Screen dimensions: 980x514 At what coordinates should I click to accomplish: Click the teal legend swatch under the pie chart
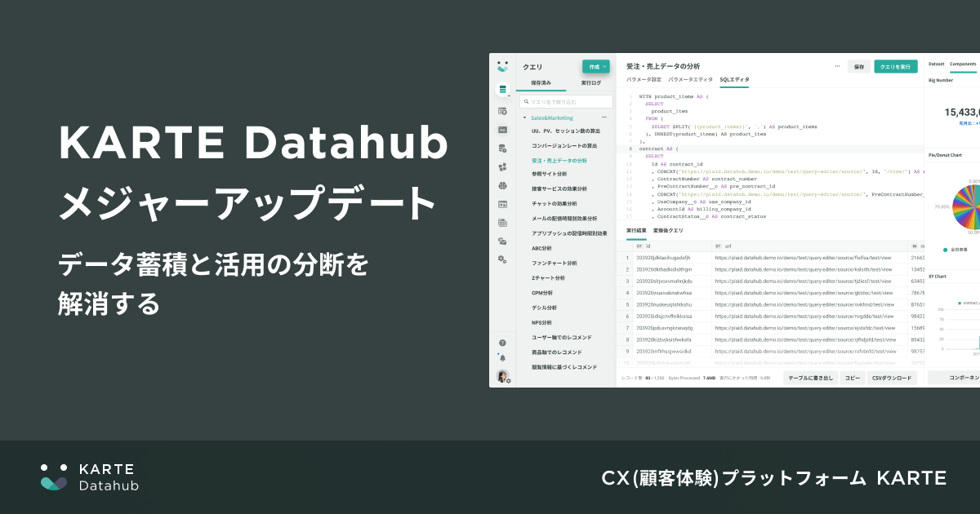pos(945,250)
